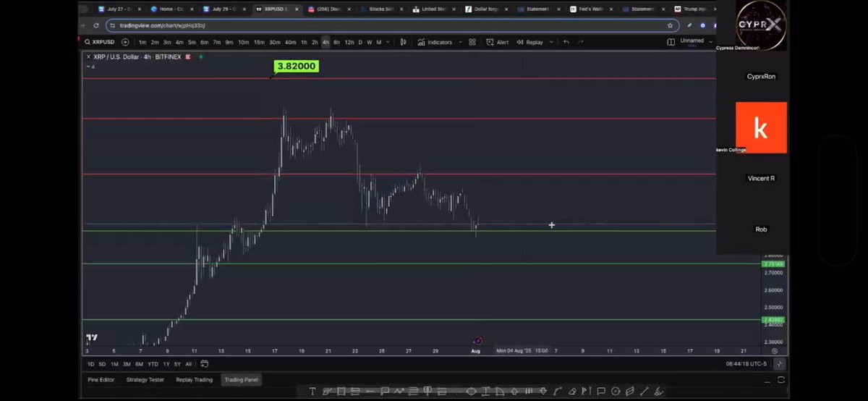868x401 pixels.
Task: Select the Highlighter brush tool
Action: pos(659,392)
